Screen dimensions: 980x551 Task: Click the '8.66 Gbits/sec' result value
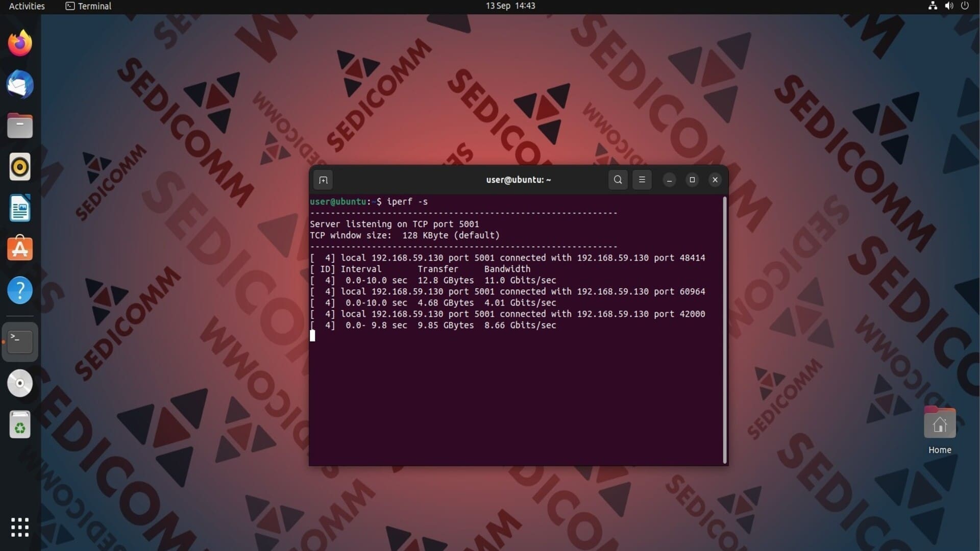point(520,325)
